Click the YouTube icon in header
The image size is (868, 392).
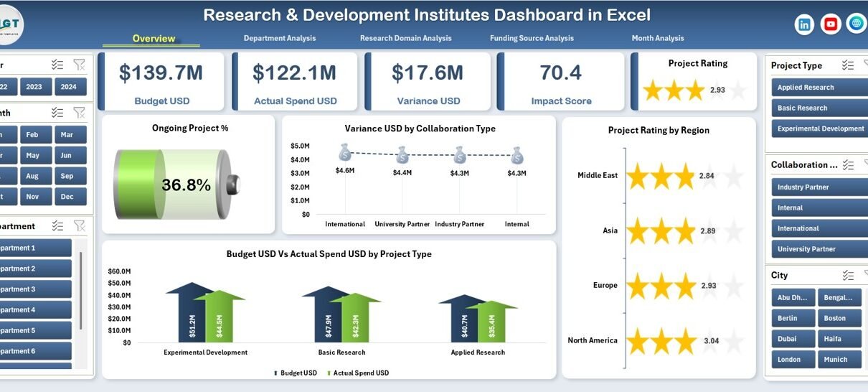coord(830,24)
